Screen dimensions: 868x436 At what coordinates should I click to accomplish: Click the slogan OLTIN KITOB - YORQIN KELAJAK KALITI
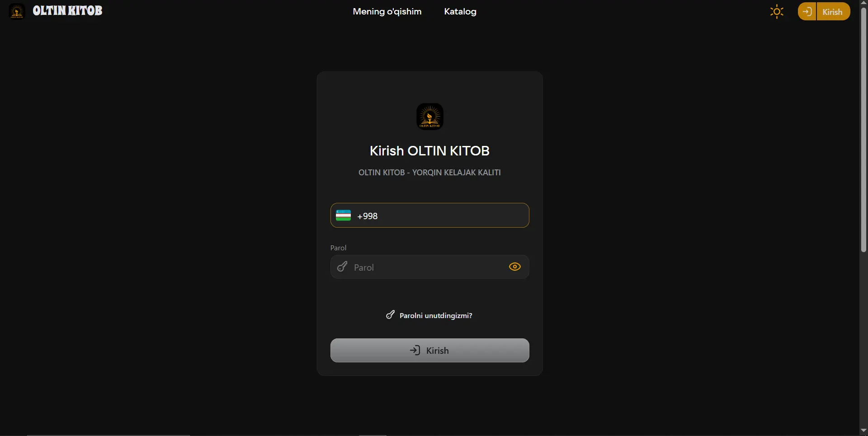coord(429,172)
